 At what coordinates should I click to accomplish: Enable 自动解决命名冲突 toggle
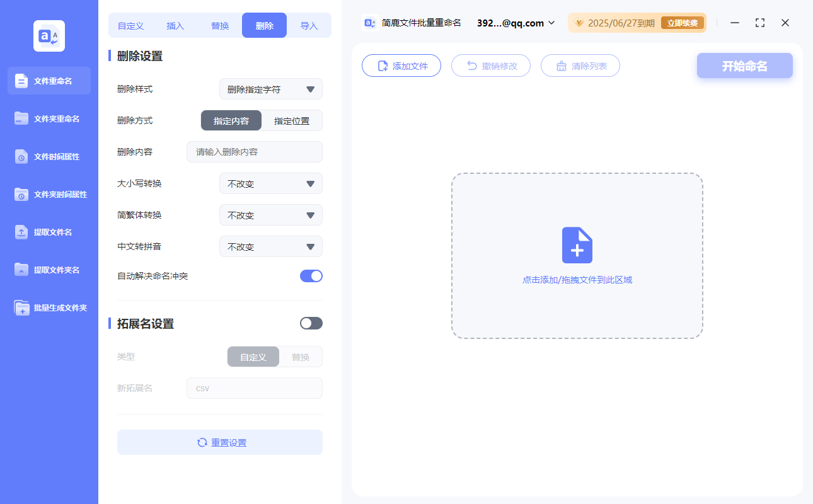pos(311,276)
